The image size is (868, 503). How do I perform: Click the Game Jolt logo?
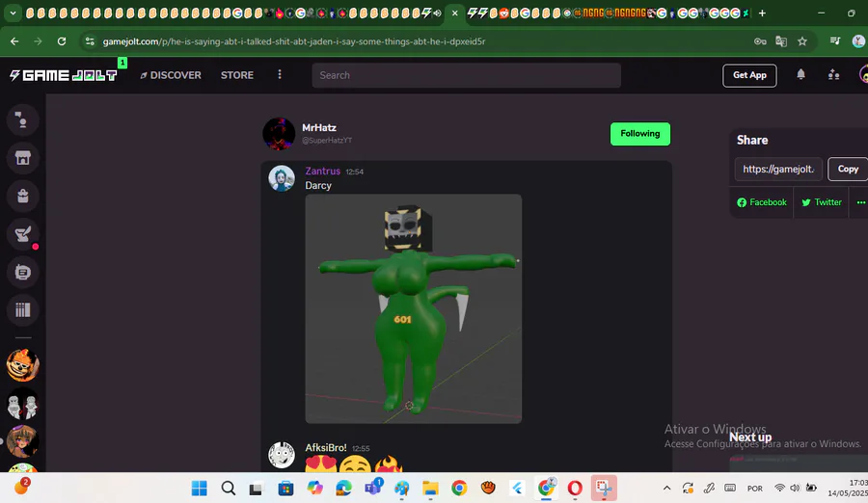coord(64,75)
